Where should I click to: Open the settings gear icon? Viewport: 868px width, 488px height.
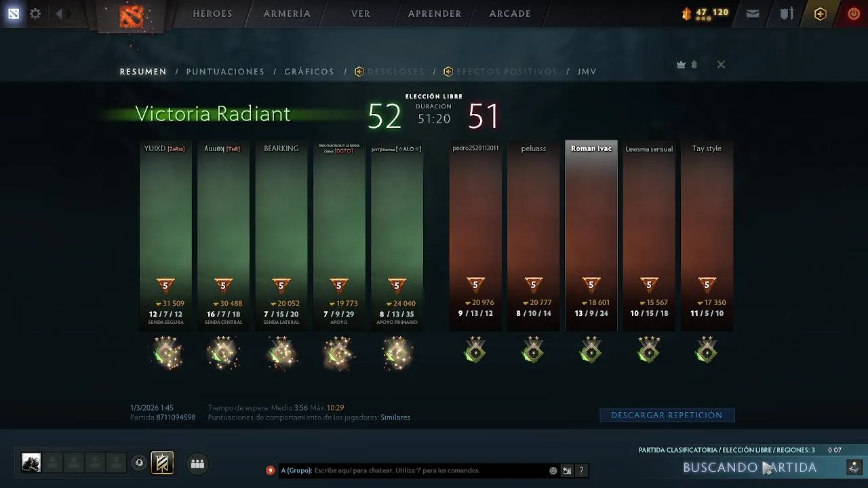pyautogui.click(x=35, y=14)
